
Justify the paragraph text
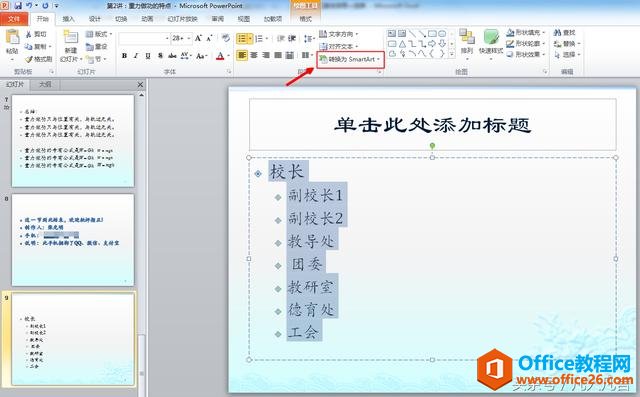[278, 55]
